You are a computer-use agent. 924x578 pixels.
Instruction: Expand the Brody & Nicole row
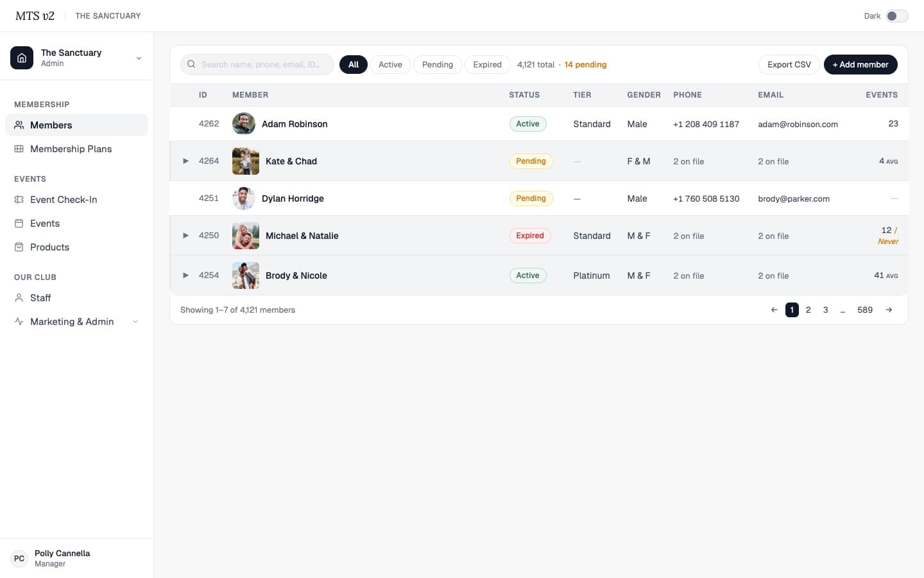185,276
